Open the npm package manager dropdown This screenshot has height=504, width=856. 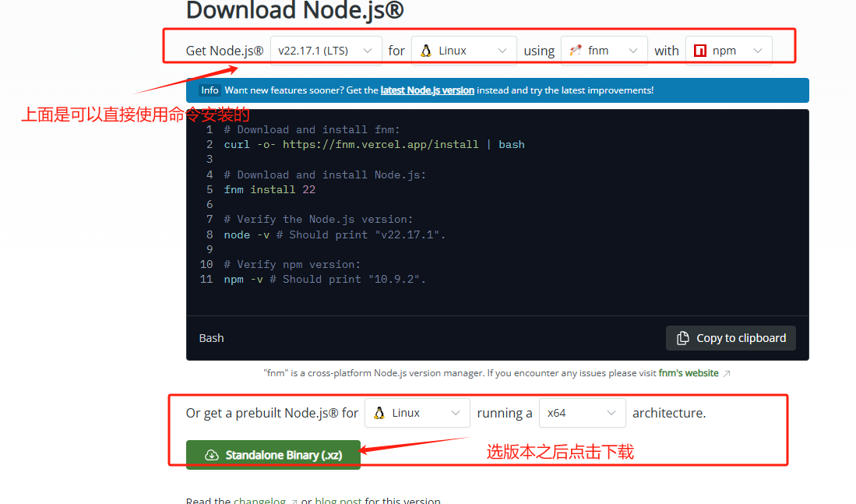tap(729, 51)
